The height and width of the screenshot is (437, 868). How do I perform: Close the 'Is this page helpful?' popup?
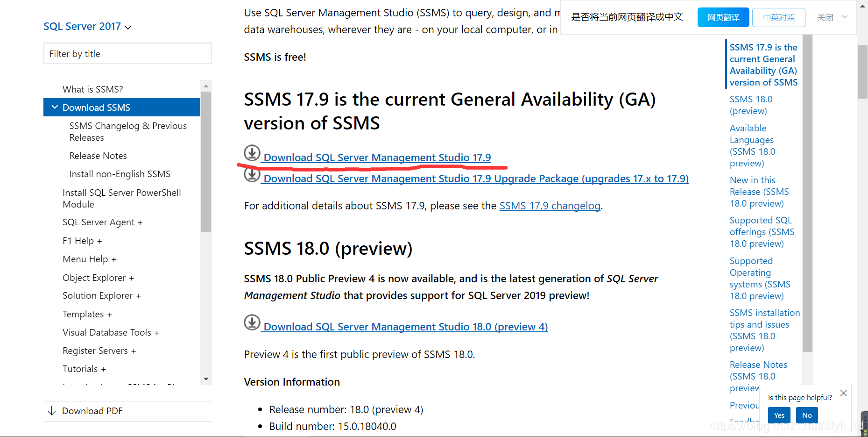[x=843, y=393]
